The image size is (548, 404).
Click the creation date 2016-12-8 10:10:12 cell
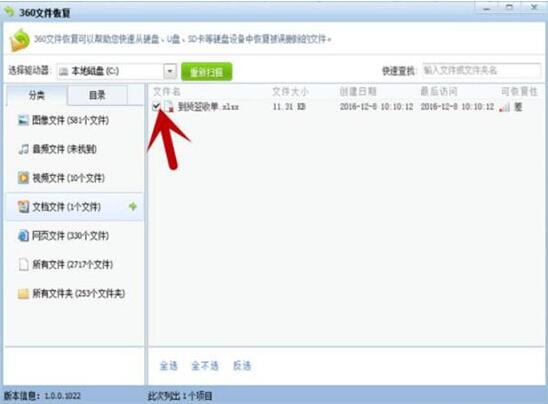click(376, 107)
